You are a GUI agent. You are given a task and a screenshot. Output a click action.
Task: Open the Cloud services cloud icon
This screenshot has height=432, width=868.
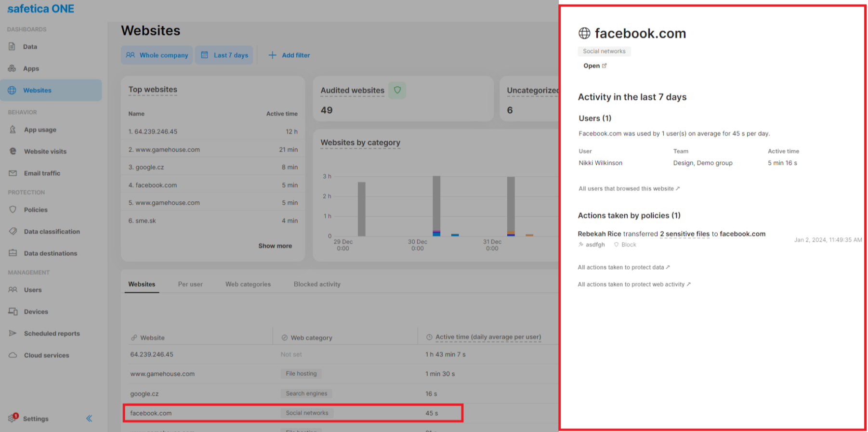(x=13, y=355)
